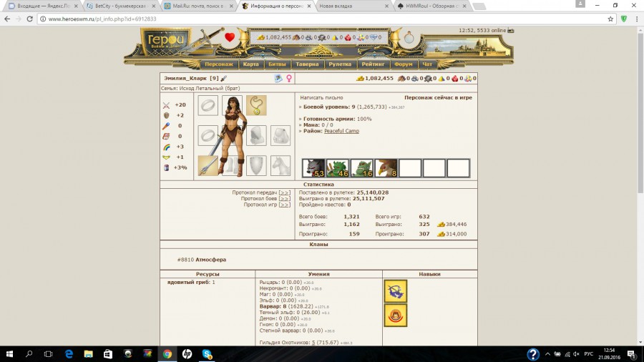Click the goblin army unit with 46
This screenshot has height=362, width=644.
tap(338, 168)
